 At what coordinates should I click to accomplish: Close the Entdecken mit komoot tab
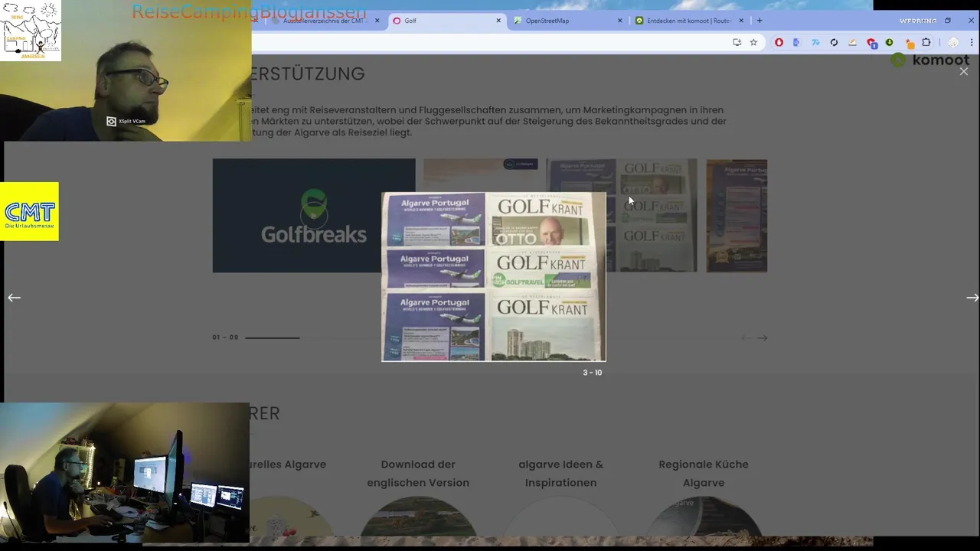(741, 21)
